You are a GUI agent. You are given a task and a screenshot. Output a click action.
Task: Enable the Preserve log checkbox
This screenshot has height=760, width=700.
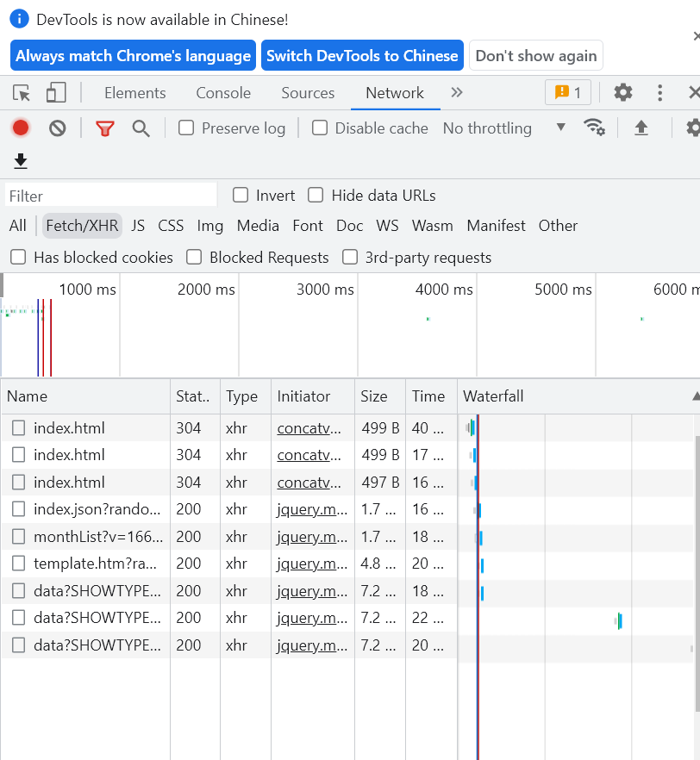pyautogui.click(x=186, y=128)
